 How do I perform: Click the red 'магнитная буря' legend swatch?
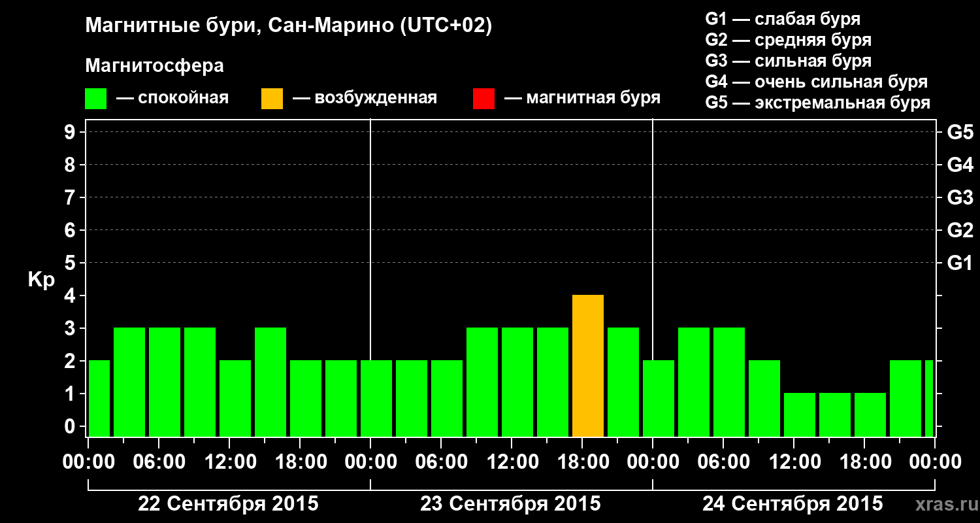coord(484,98)
